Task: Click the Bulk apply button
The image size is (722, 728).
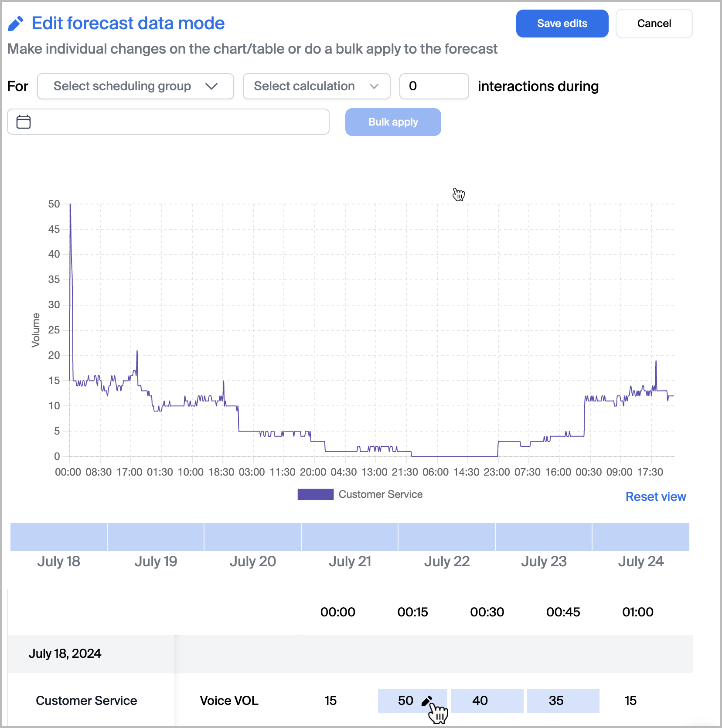Action: 393,122
